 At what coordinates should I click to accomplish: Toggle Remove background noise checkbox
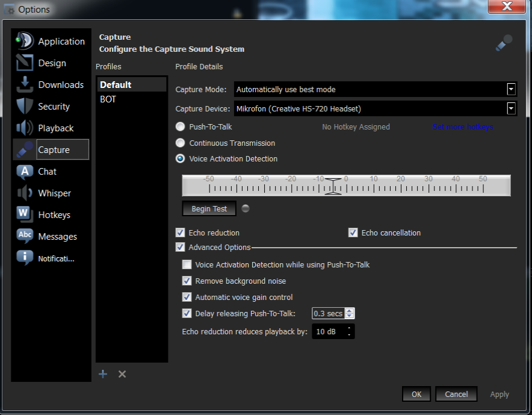tap(187, 281)
